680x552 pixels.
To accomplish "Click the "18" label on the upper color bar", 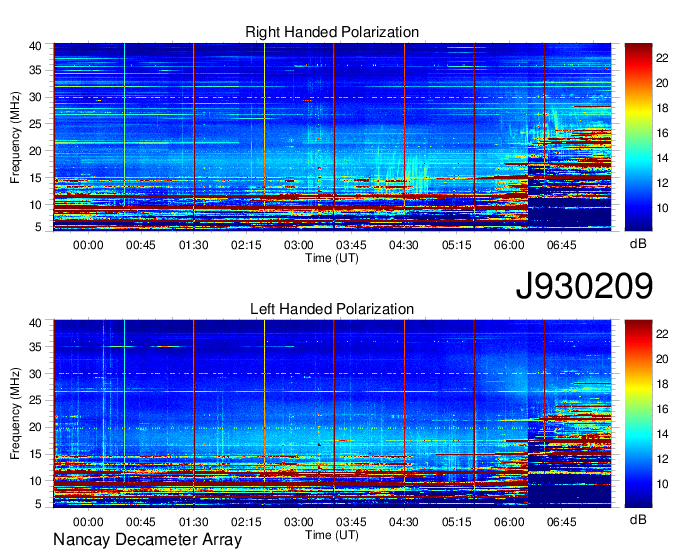I will coord(662,108).
